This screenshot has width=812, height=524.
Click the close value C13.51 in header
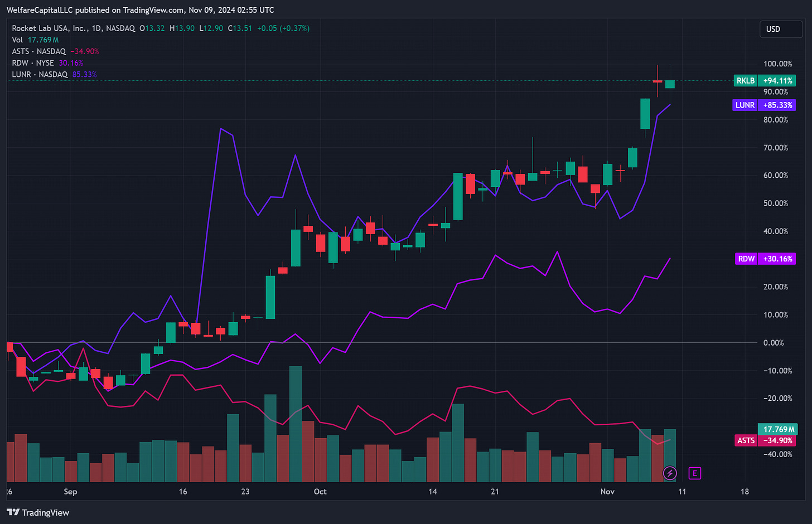[x=240, y=28]
